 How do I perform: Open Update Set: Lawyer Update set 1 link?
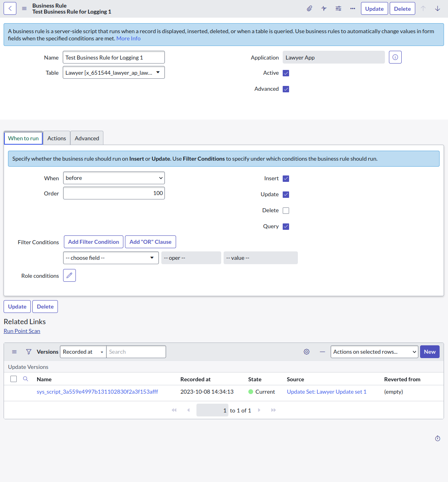(x=327, y=392)
